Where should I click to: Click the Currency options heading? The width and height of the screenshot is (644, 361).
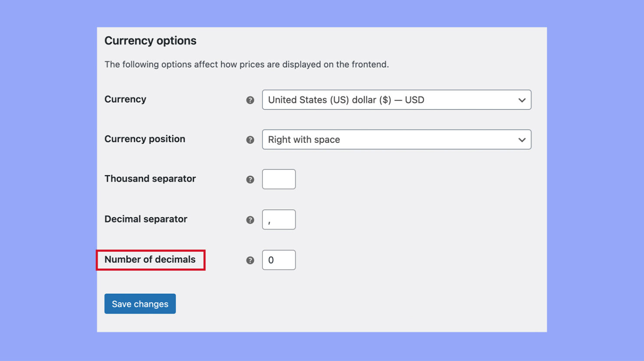pos(150,40)
